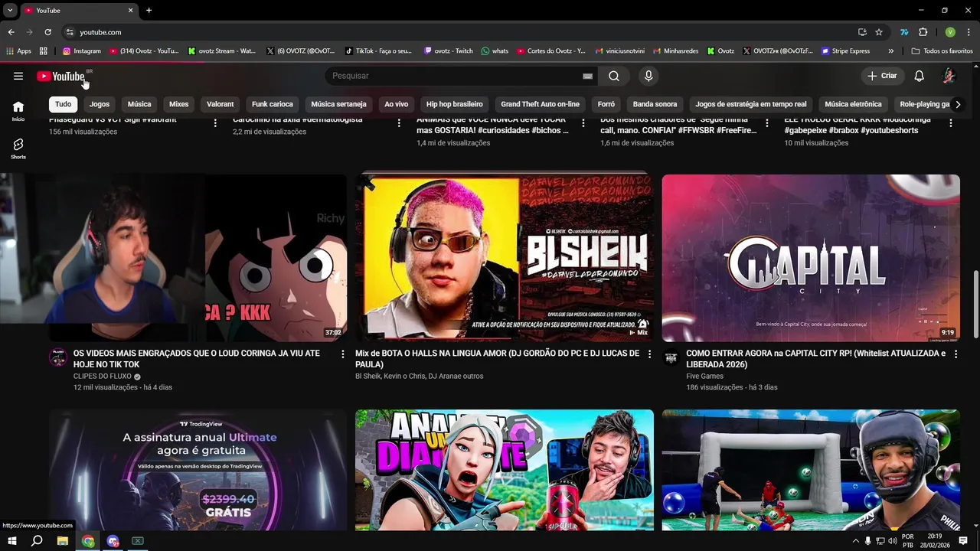Viewport: 980px width, 551px height.
Task: Bookmark this page with the star icon
Action: pos(879,32)
